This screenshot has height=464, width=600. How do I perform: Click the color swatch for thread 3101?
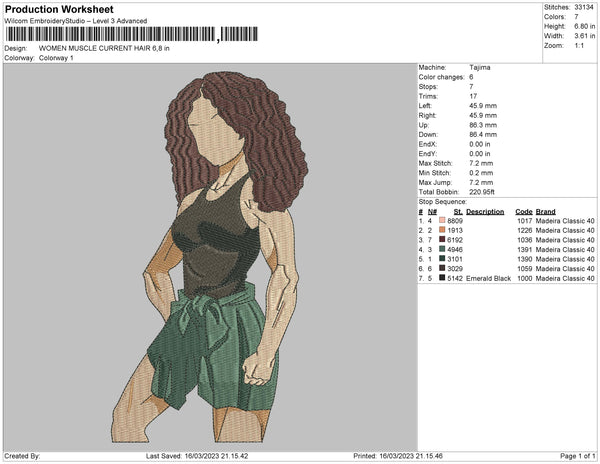point(442,259)
